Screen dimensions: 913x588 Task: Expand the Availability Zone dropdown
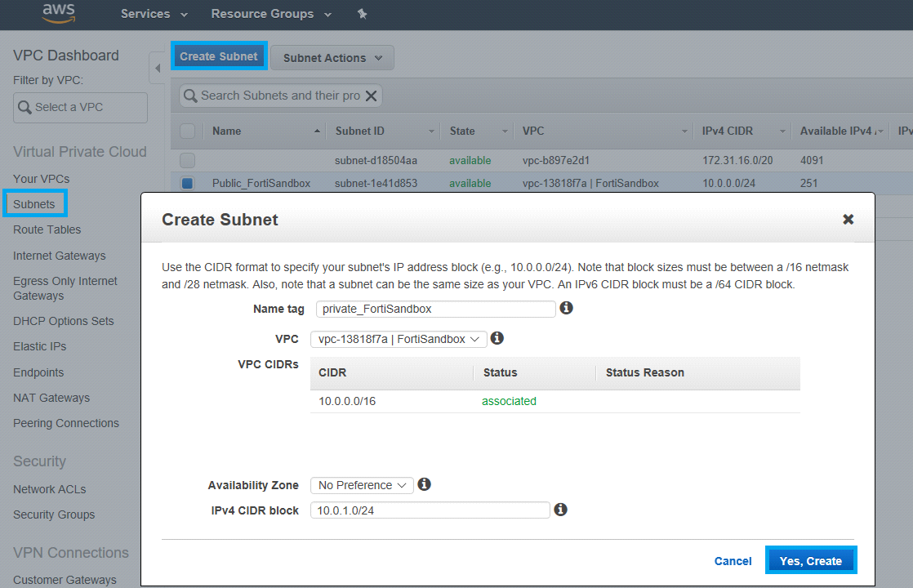pos(362,485)
